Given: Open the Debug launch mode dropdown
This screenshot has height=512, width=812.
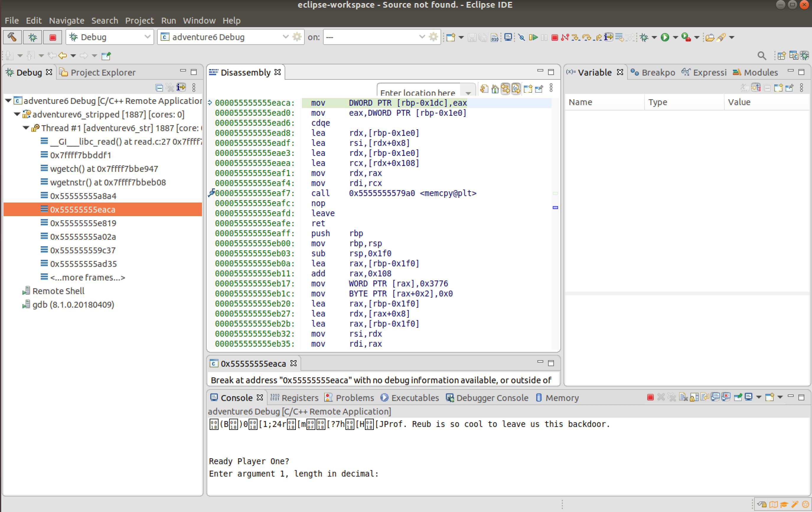Looking at the screenshot, I should pyautogui.click(x=147, y=37).
